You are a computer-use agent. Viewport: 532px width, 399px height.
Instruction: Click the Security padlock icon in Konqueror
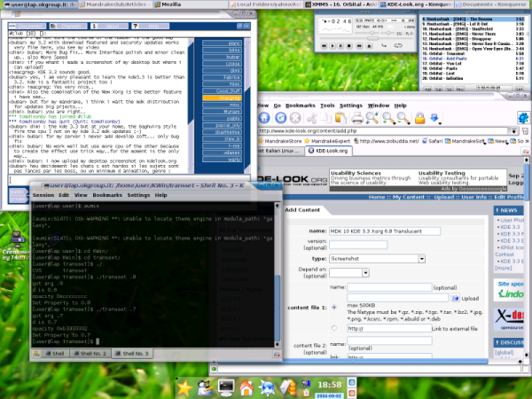[x=419, y=118]
